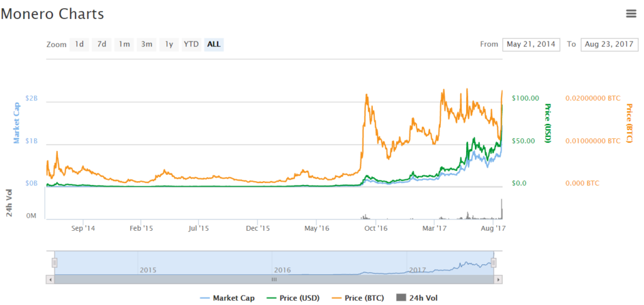
Task: Open the chart hamburger context menu
Action: pos(631,14)
